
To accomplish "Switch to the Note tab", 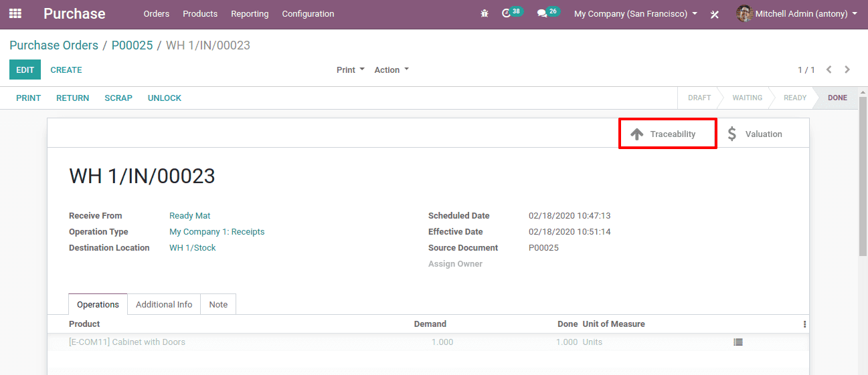I will point(218,304).
